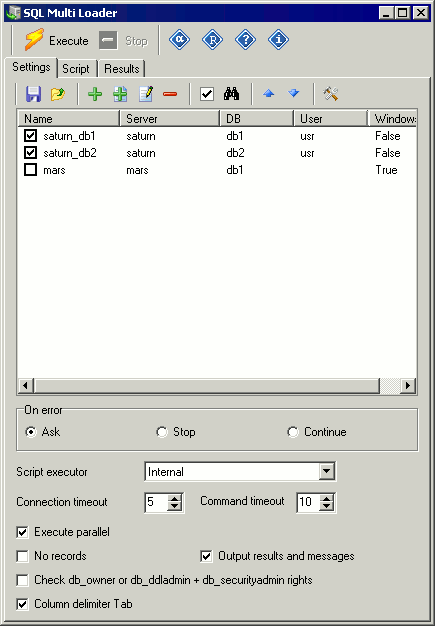
Task: Click the SQL Multi Loader title icon
Action: pos(14,13)
